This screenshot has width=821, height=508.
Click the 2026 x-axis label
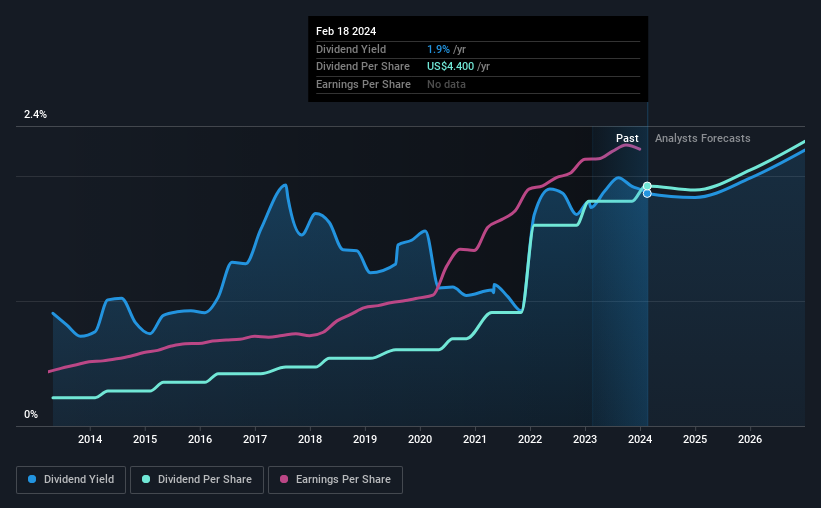(750, 439)
